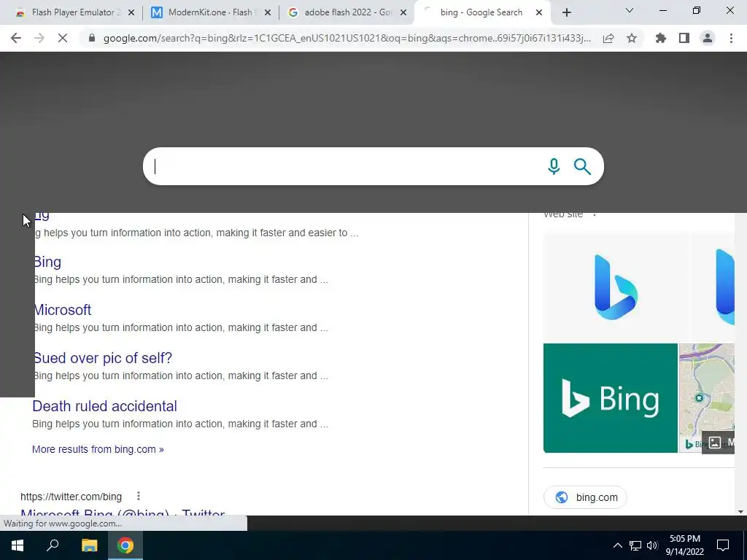Click the Chrome taskbar icon
Screen dimensions: 747x560
pyautogui.click(x=125, y=545)
